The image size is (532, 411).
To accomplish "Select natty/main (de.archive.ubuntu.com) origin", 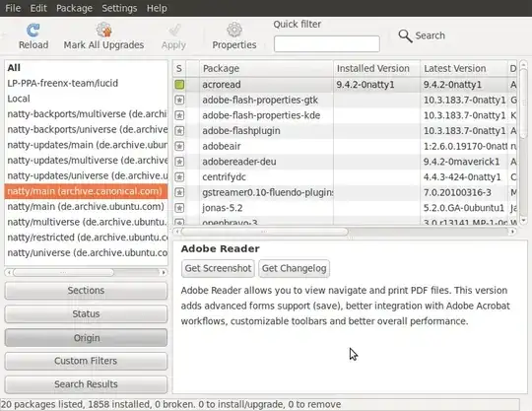I will point(86,207).
